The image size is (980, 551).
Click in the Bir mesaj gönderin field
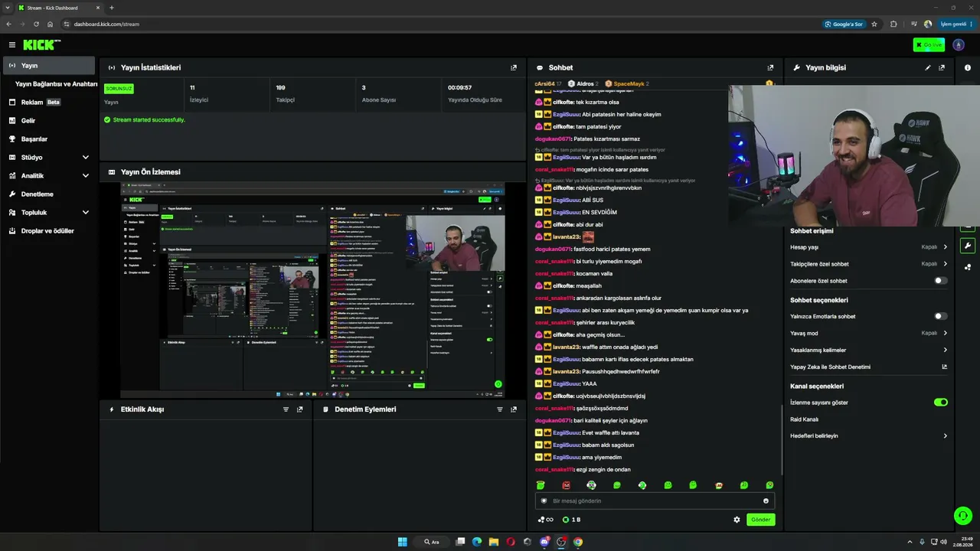(x=655, y=501)
